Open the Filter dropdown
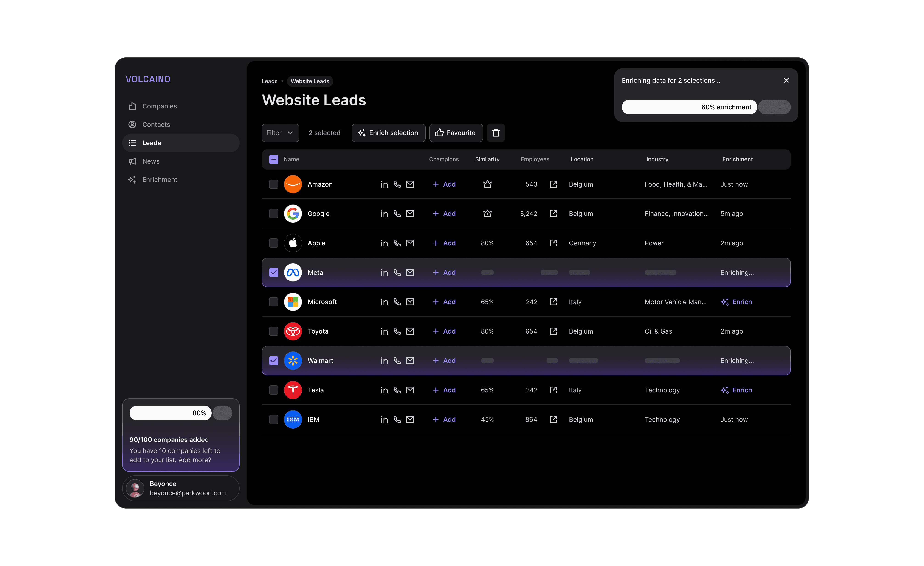 tap(280, 133)
